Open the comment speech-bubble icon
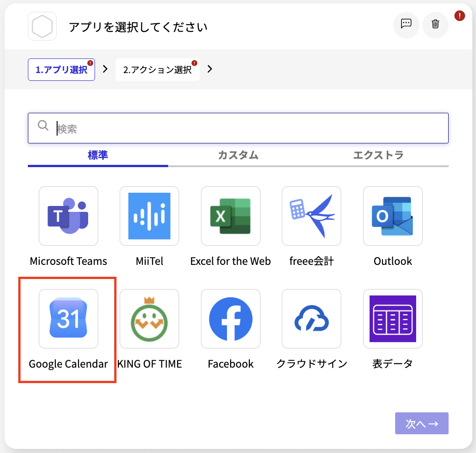Image resolution: width=476 pixels, height=453 pixels. coord(406,24)
